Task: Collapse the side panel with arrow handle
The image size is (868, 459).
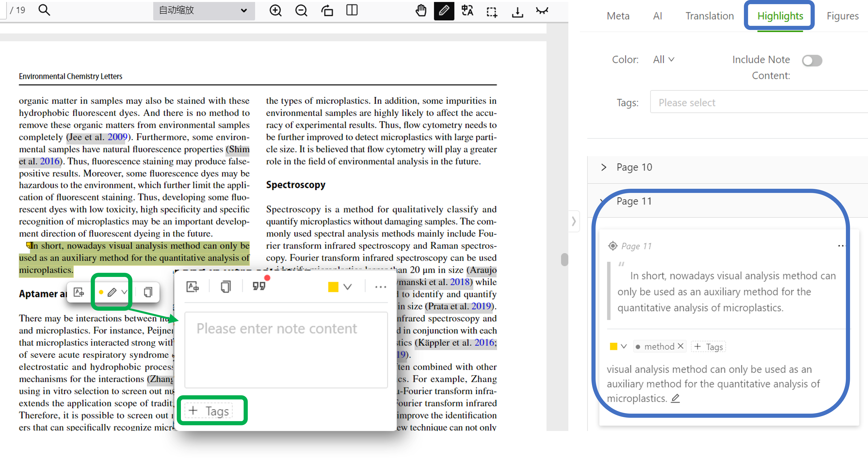Action: pos(573,221)
